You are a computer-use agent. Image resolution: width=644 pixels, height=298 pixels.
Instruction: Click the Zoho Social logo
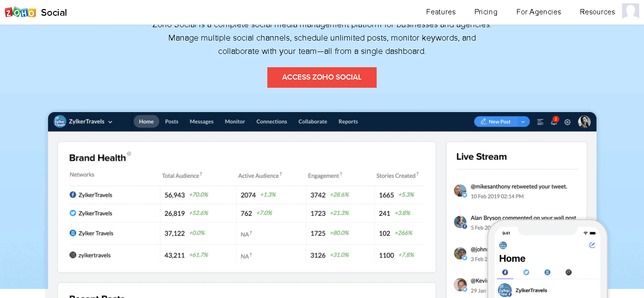(x=36, y=12)
